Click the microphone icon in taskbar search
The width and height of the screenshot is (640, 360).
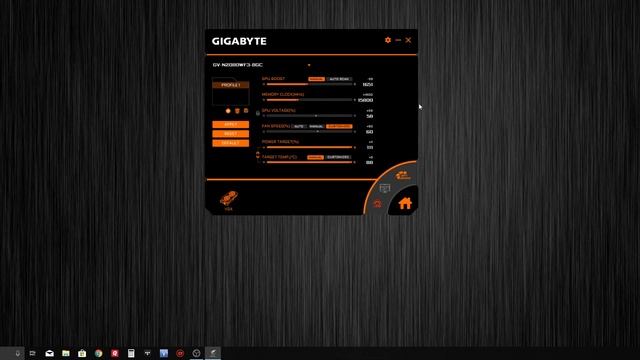click(x=18, y=353)
